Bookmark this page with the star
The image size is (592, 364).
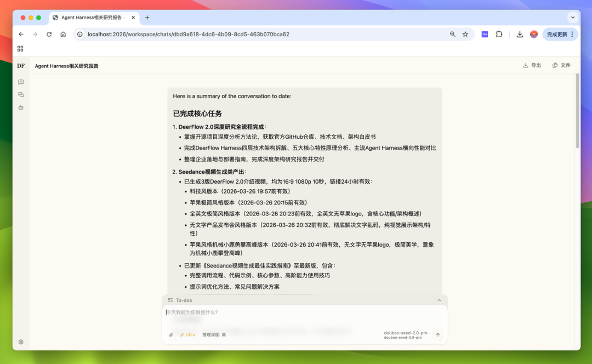click(465, 35)
